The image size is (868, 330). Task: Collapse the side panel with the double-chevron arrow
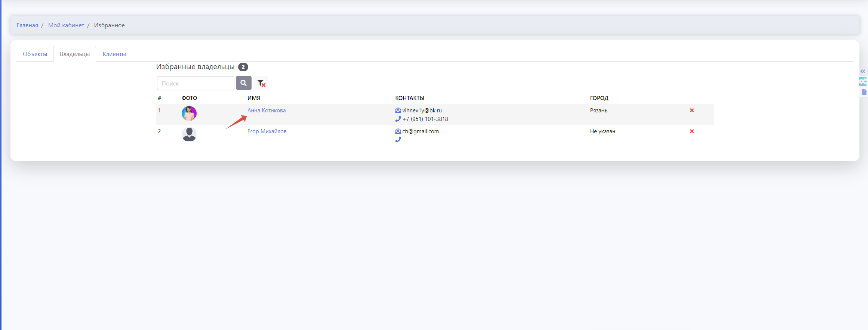(x=863, y=71)
